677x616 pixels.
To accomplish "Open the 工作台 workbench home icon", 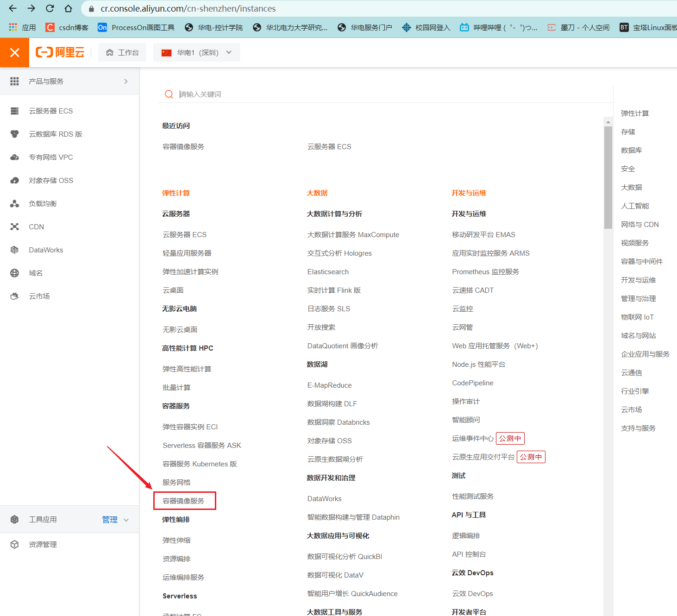I will (x=110, y=52).
